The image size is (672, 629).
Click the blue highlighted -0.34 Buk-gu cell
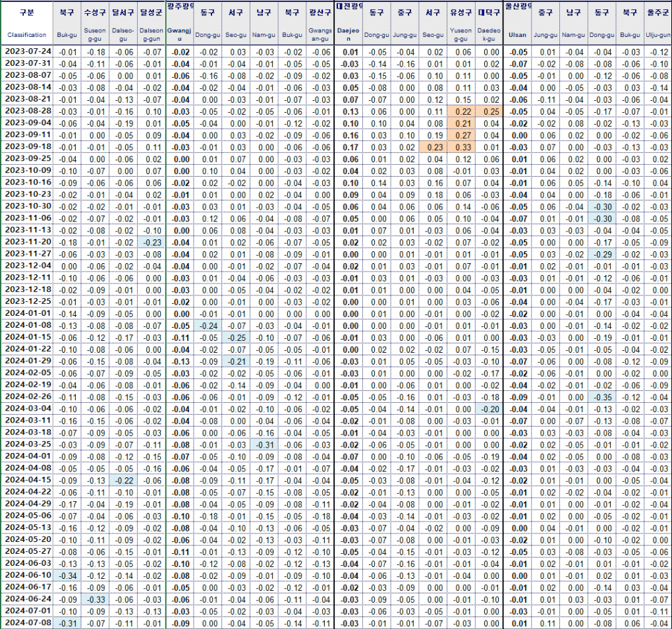tap(67, 576)
